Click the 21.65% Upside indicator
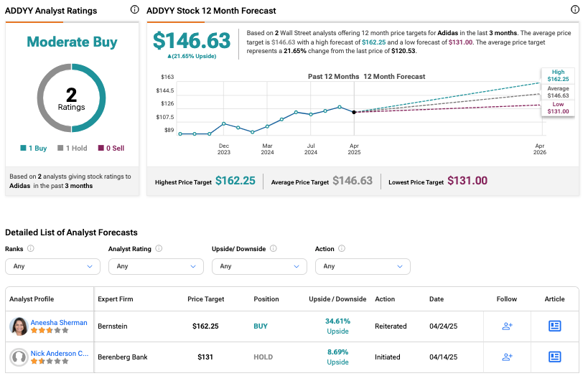588x381 pixels. (x=192, y=56)
